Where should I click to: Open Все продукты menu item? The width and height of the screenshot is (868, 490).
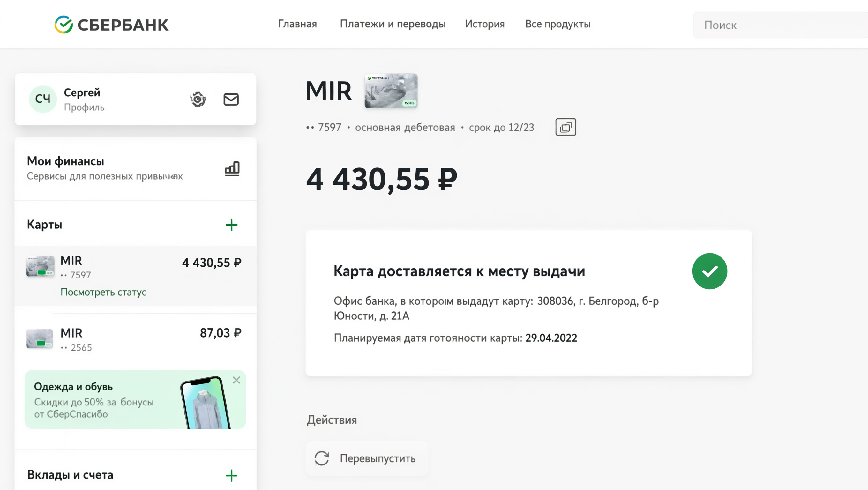(558, 24)
